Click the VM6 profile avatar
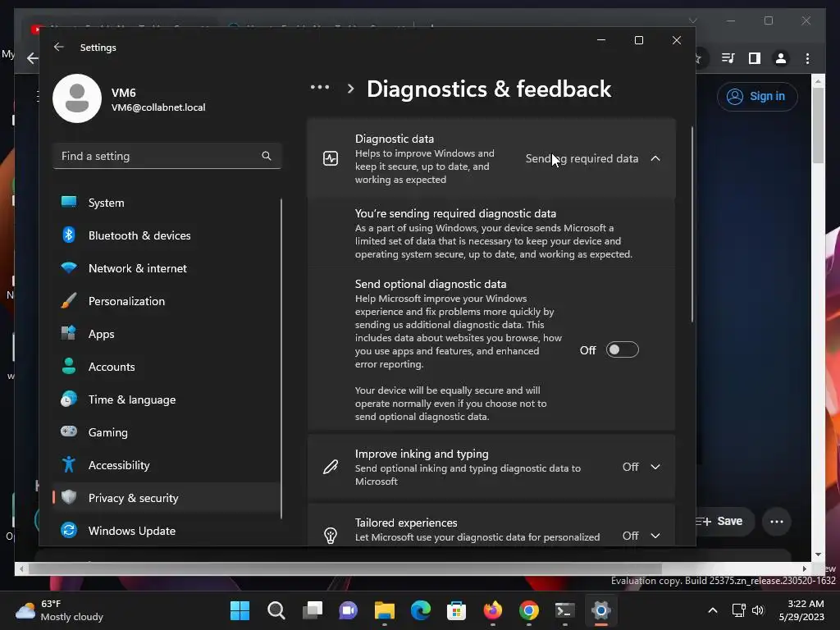 point(77,98)
